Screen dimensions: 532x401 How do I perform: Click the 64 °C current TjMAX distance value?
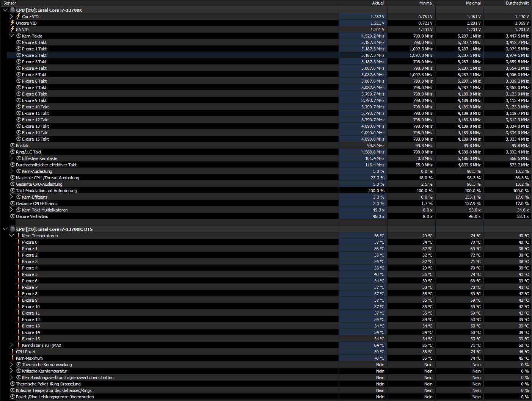click(x=379, y=345)
